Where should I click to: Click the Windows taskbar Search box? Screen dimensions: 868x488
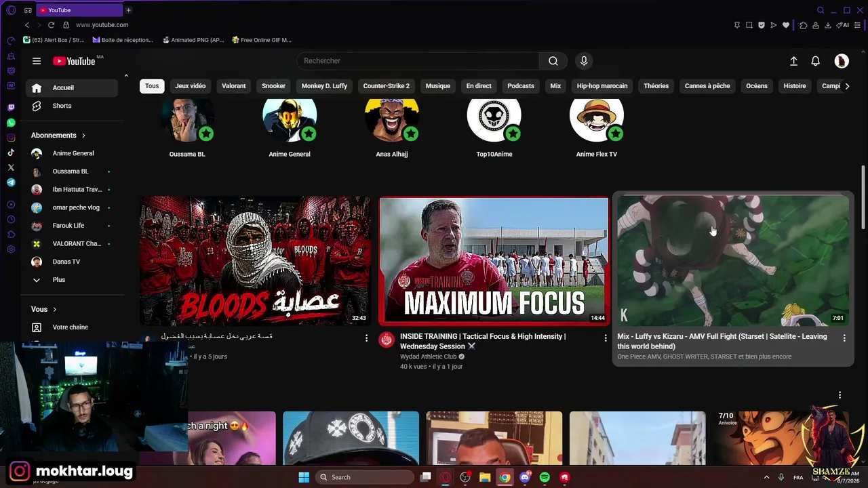(365, 477)
